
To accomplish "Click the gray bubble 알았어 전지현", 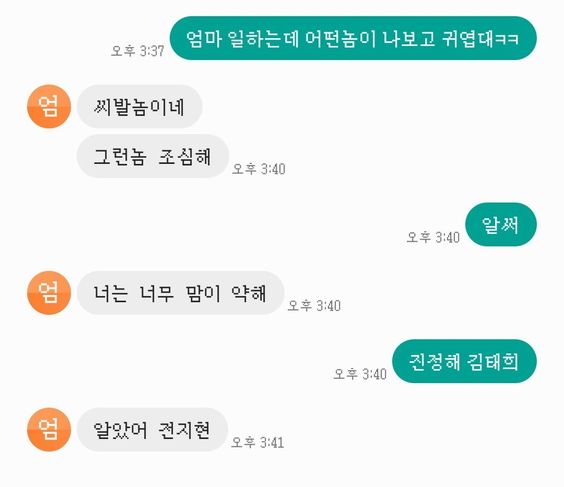I will click(x=152, y=429).
